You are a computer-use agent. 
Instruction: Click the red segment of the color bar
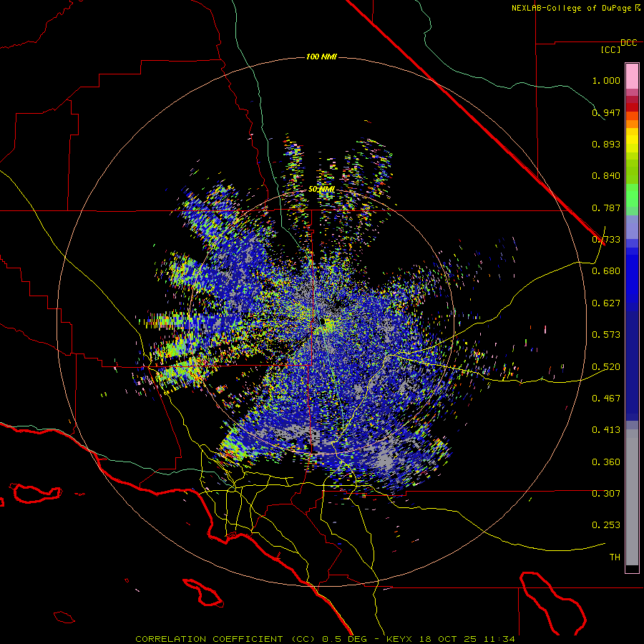[x=632, y=107]
